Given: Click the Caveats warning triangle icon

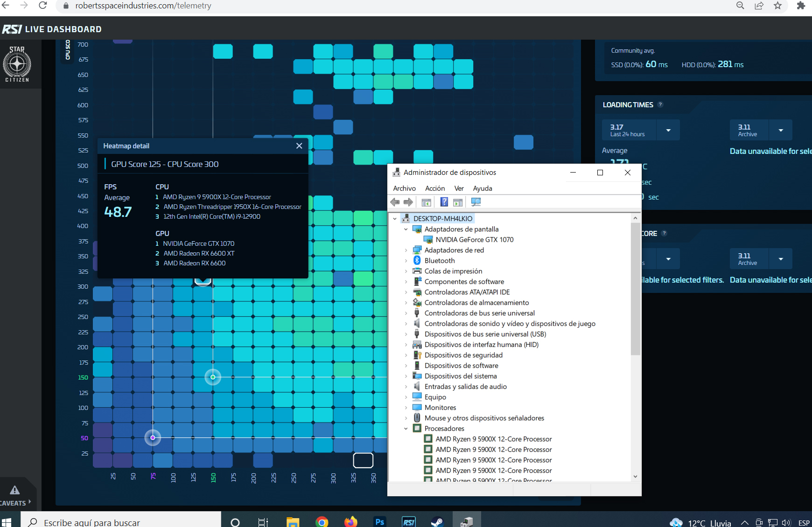Looking at the screenshot, I should click(x=15, y=490).
